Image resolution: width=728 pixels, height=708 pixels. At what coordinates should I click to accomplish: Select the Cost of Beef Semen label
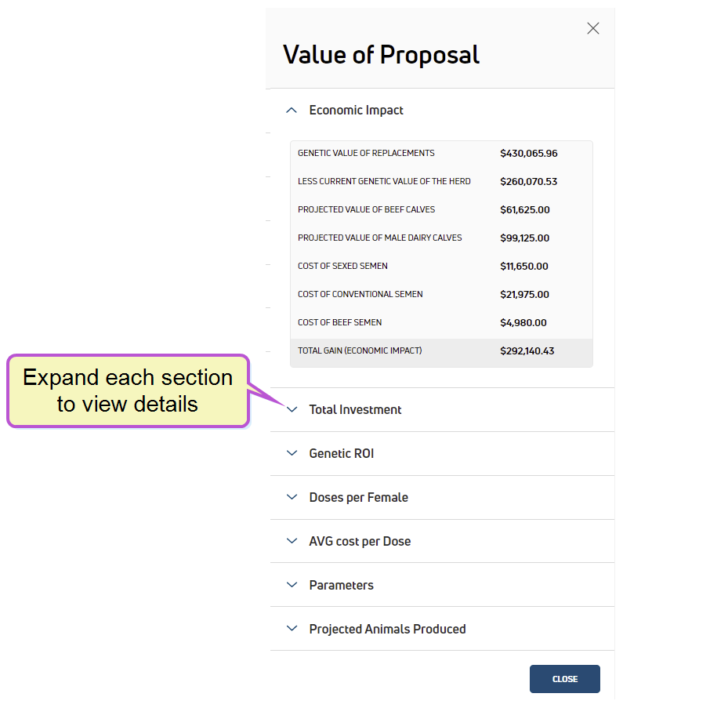339,322
